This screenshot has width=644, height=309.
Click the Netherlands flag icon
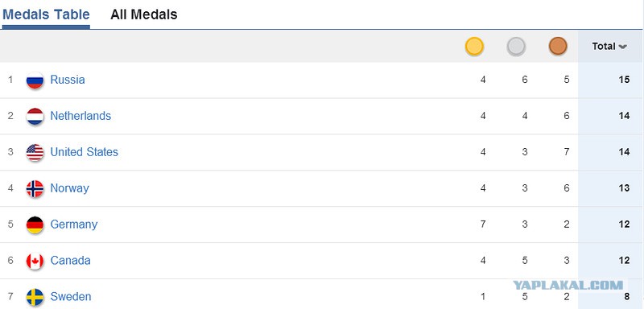click(x=35, y=116)
